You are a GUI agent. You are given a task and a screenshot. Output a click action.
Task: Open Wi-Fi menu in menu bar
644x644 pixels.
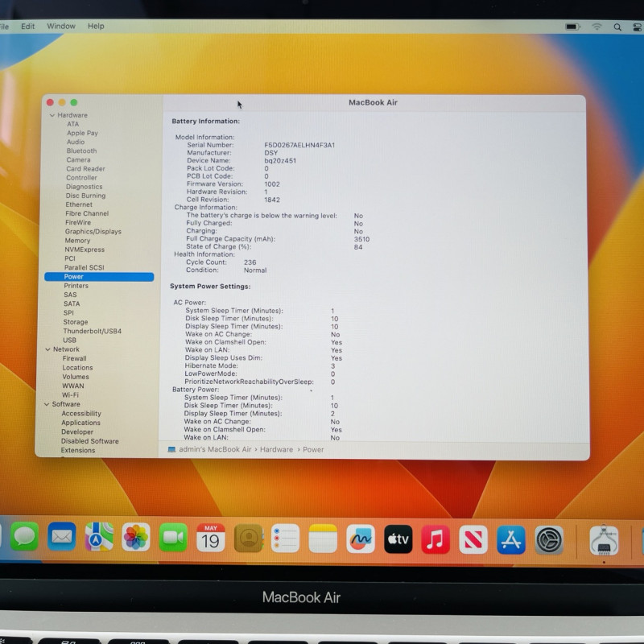(597, 27)
